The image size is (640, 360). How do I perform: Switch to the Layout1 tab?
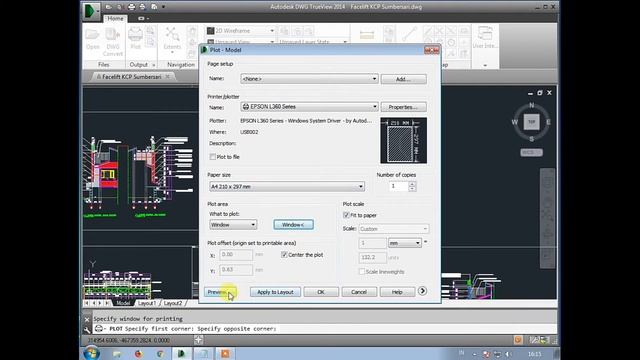pyautogui.click(x=147, y=303)
